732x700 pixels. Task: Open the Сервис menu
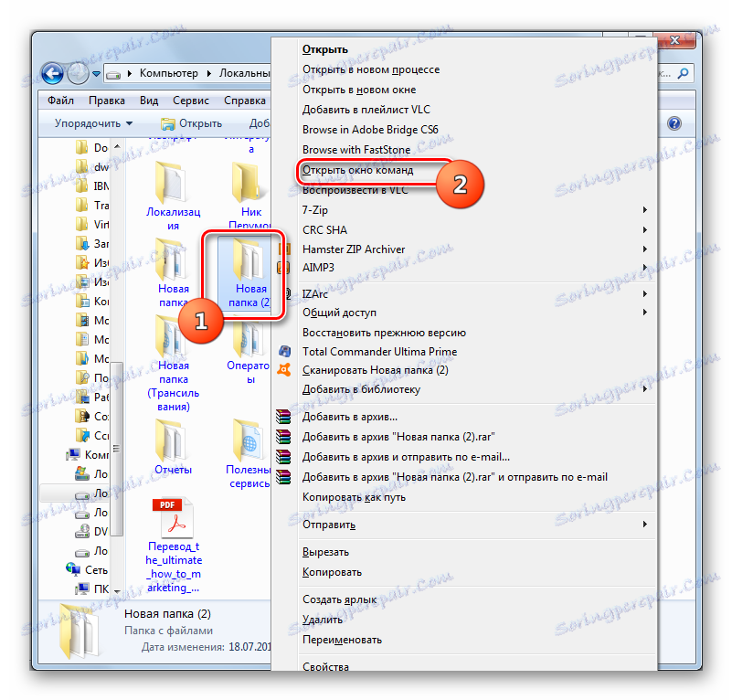[x=191, y=101]
